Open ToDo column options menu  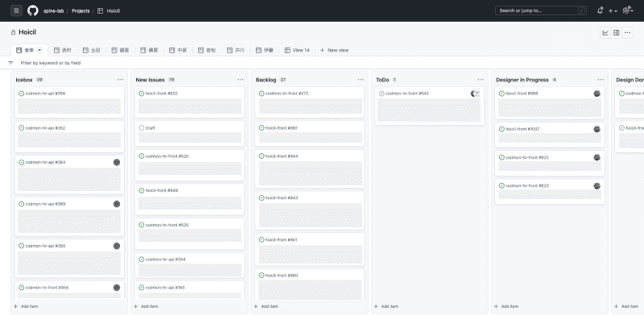[481, 80]
